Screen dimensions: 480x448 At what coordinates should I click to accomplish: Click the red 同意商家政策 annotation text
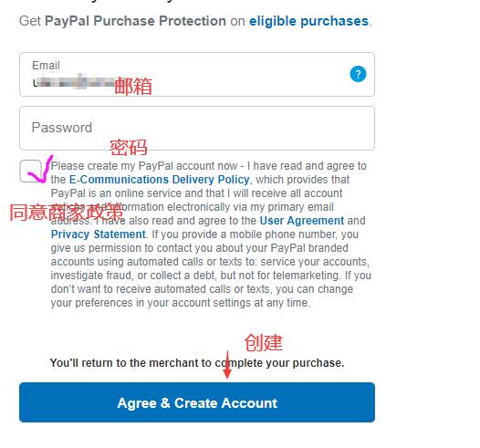tap(66, 212)
